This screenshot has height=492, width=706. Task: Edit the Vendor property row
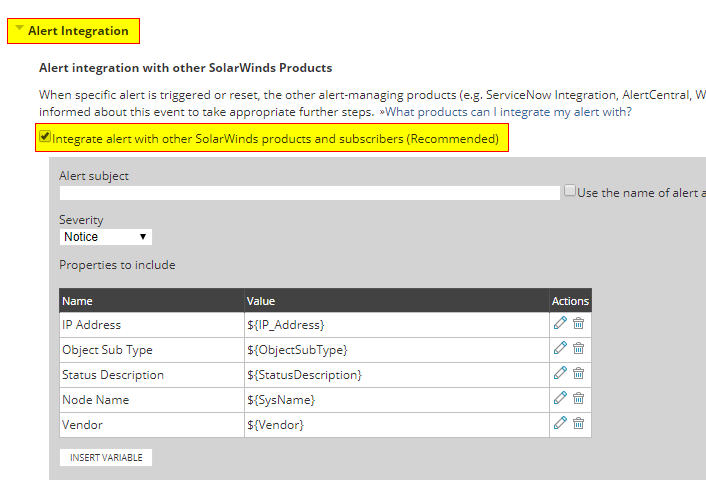pos(560,424)
